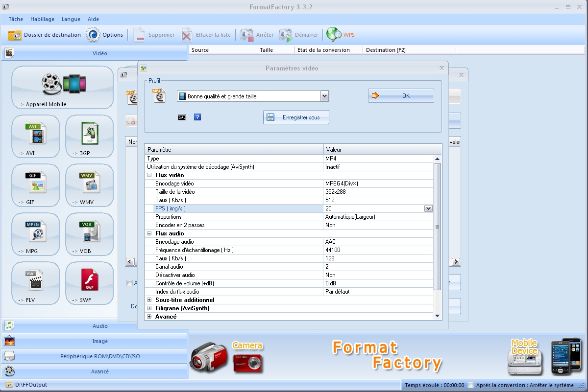Click the parameter list scroll-down arrow
The width and height of the screenshot is (588, 392).
click(x=438, y=316)
